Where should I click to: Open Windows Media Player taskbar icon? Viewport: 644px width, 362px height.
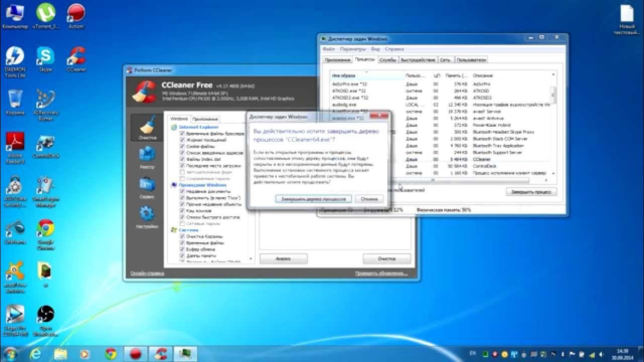point(86,354)
